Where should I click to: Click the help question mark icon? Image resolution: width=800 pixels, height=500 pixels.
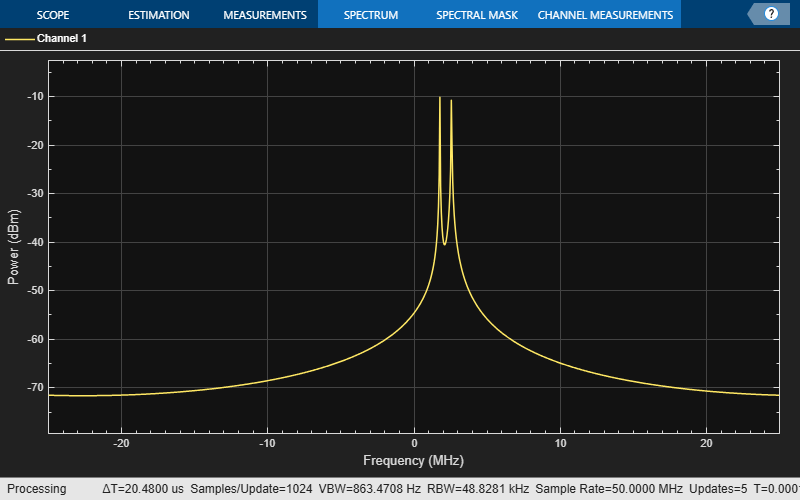click(x=771, y=14)
